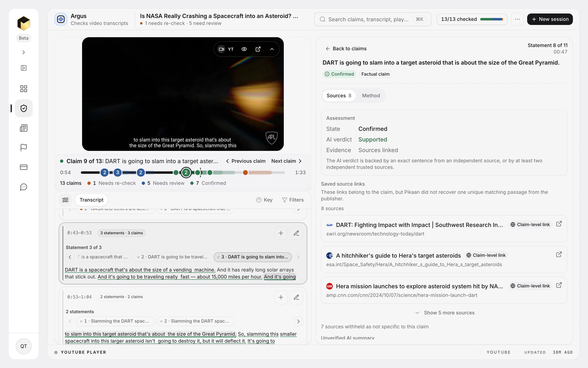Edit the 0:53–1:04 transcript segment
588x368 pixels.
[296, 297]
